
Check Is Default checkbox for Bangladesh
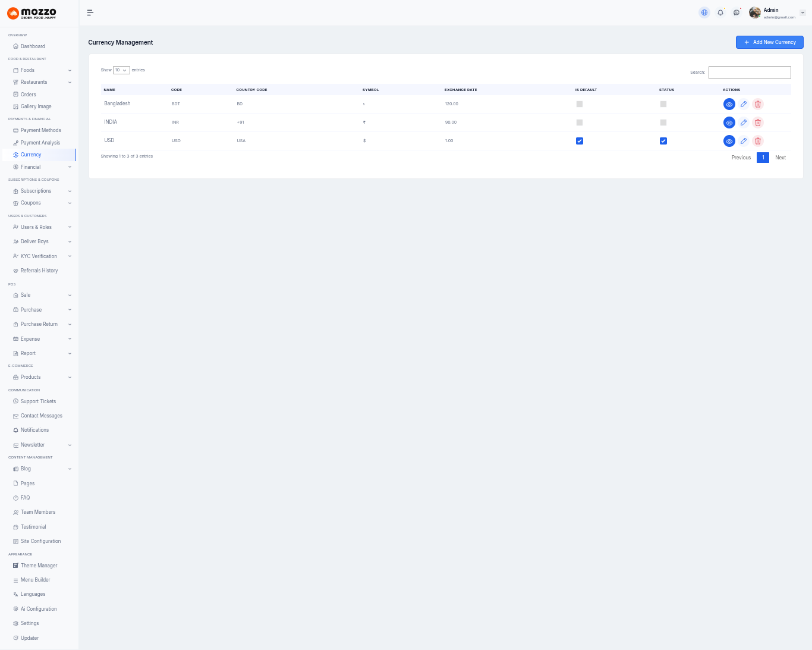click(x=580, y=104)
